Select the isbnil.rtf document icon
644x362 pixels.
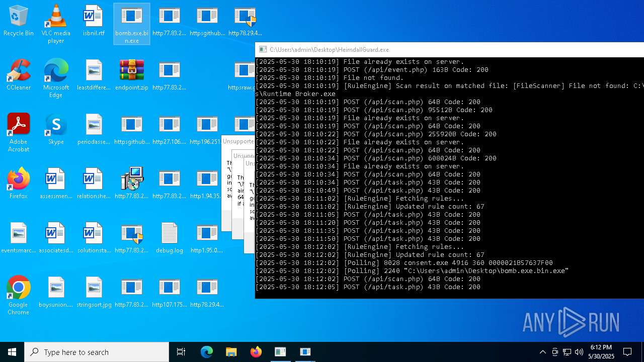(94, 21)
